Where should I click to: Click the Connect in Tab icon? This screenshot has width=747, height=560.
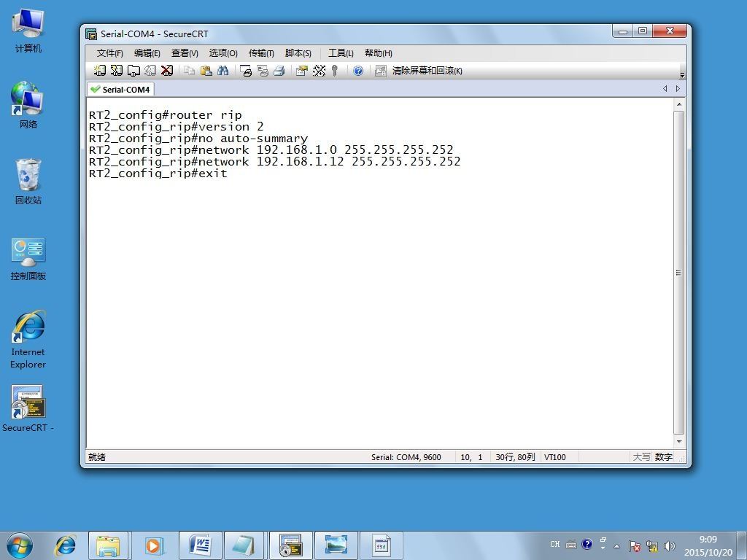pyautogui.click(x=133, y=71)
